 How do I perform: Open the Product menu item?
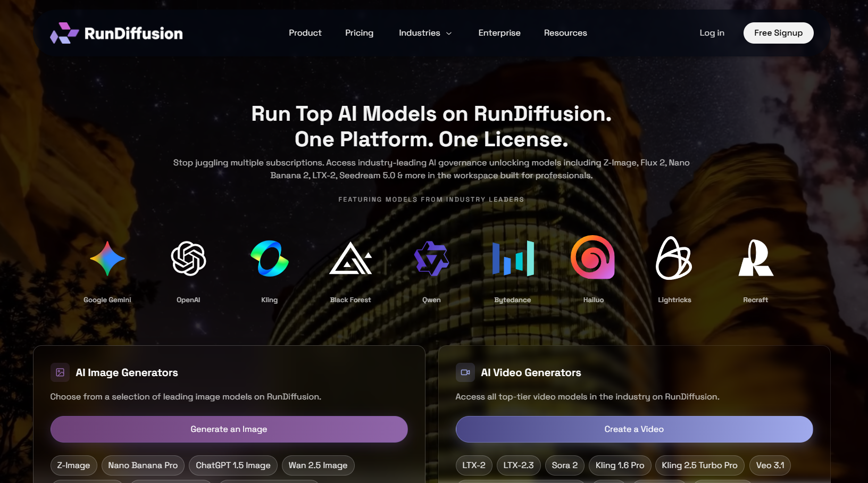point(305,33)
